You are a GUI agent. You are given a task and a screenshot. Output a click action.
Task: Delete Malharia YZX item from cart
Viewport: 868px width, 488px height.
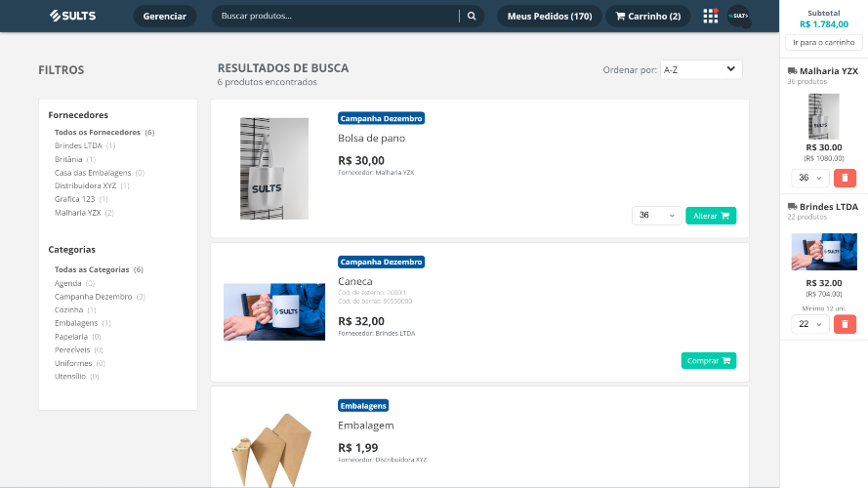tap(845, 178)
